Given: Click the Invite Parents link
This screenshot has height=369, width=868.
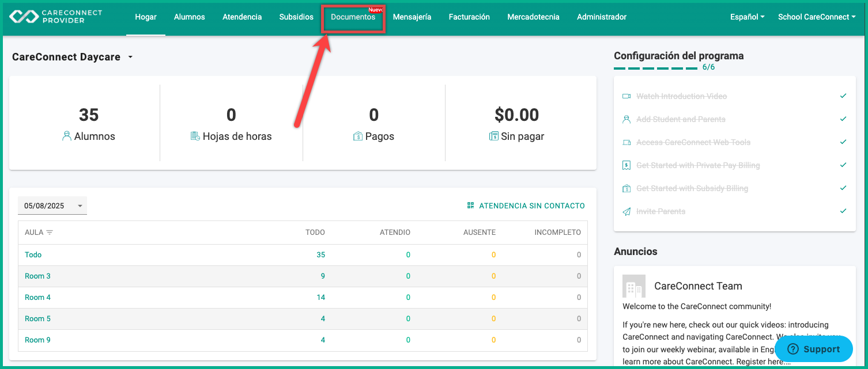Looking at the screenshot, I should click(661, 211).
